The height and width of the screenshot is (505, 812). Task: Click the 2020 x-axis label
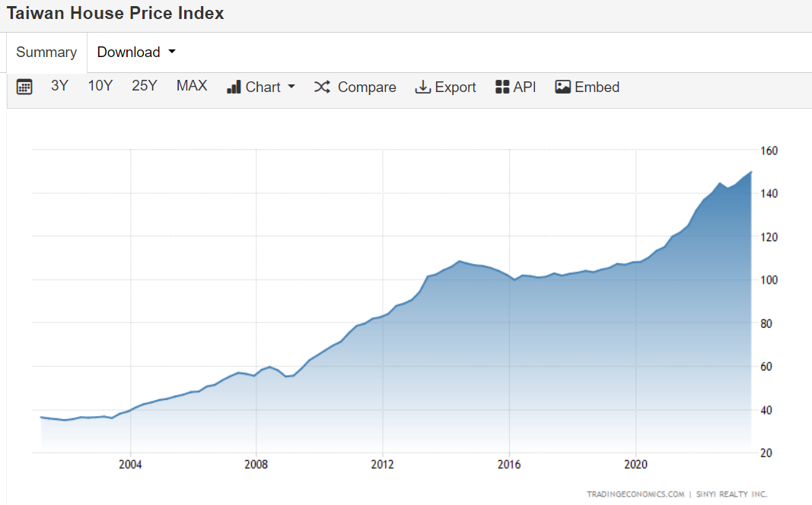(635, 464)
